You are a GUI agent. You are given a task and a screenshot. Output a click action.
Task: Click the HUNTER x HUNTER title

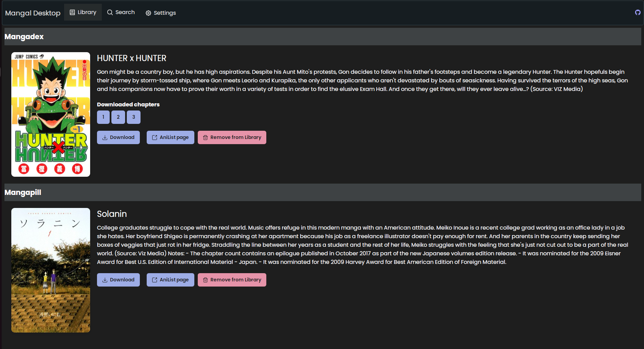[x=132, y=58]
